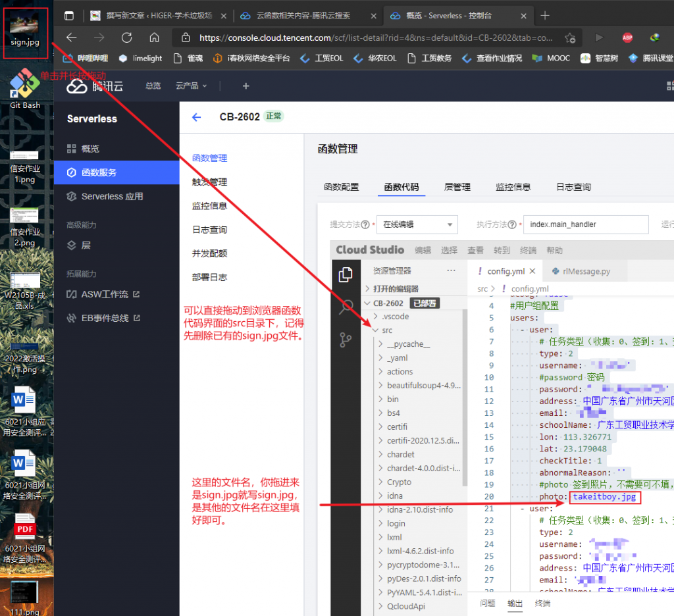Switch to the 日志查询 tab
This screenshot has height=616, width=674.
click(573, 187)
